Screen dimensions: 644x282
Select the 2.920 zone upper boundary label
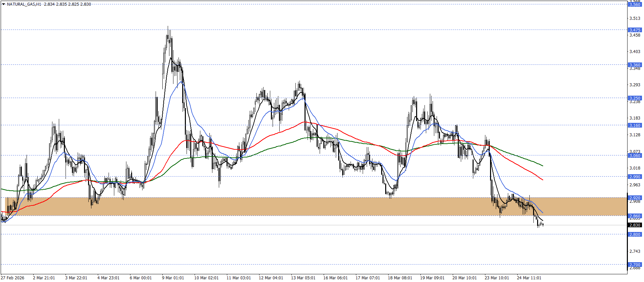[x=635, y=198]
